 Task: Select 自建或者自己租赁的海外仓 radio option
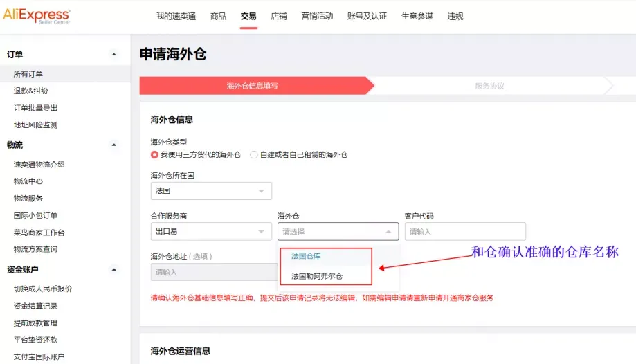[254, 154]
